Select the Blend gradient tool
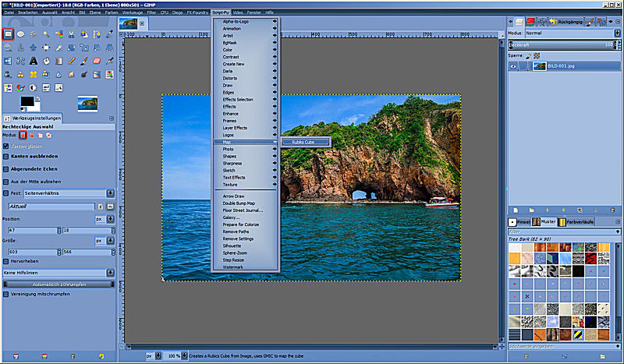 click(x=59, y=61)
